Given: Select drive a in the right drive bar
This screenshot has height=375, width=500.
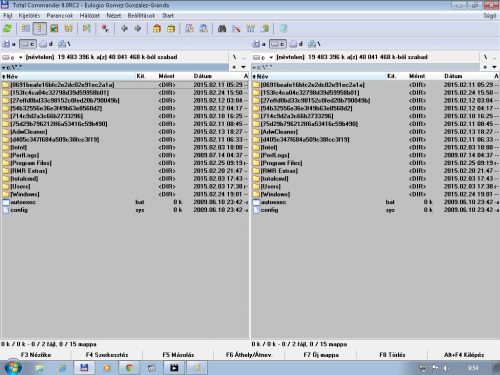Looking at the screenshot, I should (x=259, y=44).
